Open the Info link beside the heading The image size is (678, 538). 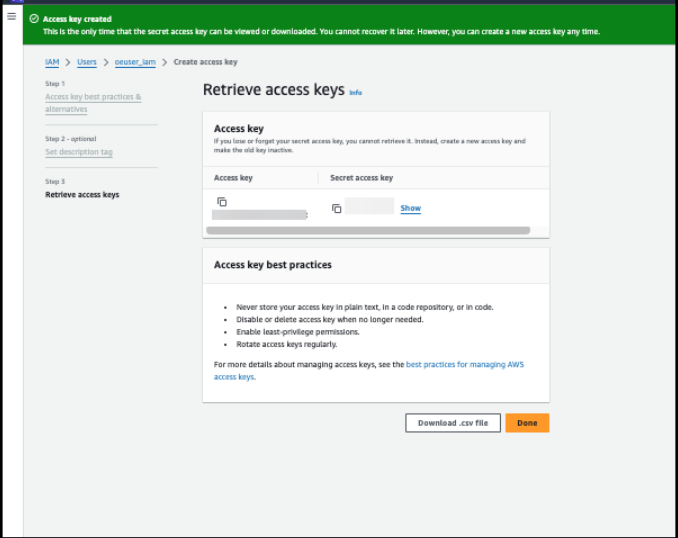pyautogui.click(x=355, y=92)
